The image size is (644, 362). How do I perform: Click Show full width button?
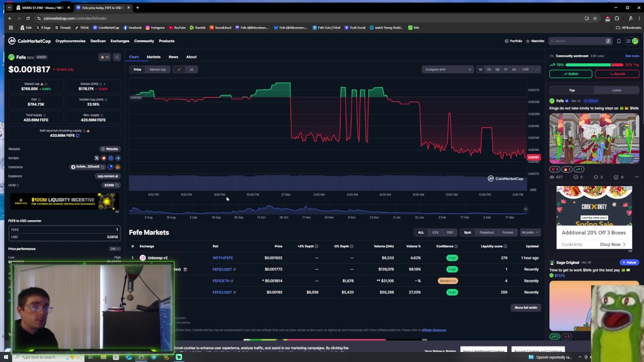(x=526, y=307)
